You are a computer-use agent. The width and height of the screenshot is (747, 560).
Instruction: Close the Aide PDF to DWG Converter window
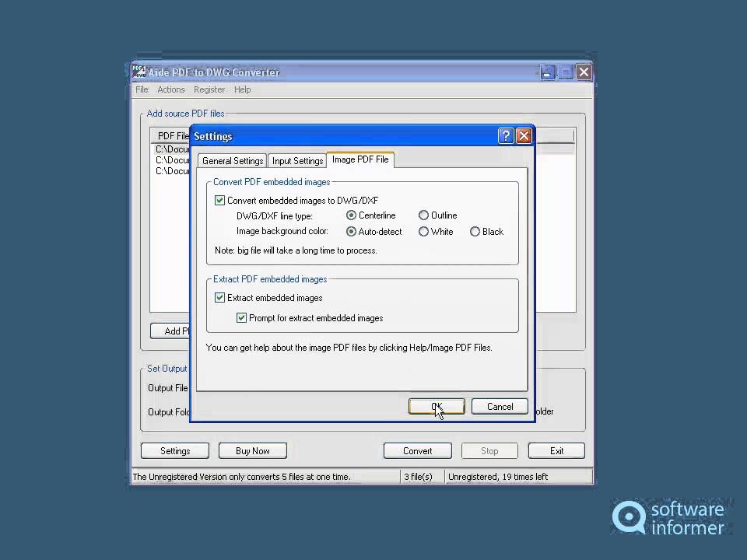584,72
